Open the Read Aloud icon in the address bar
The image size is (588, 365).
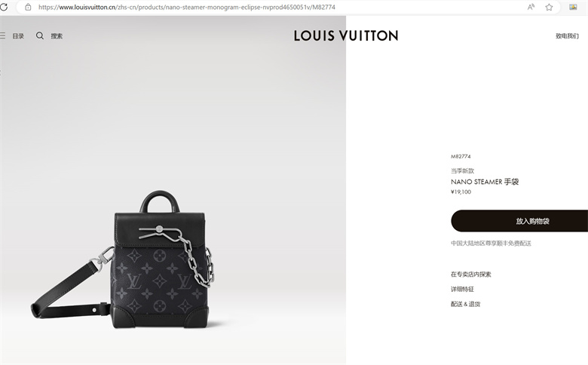tap(531, 7)
